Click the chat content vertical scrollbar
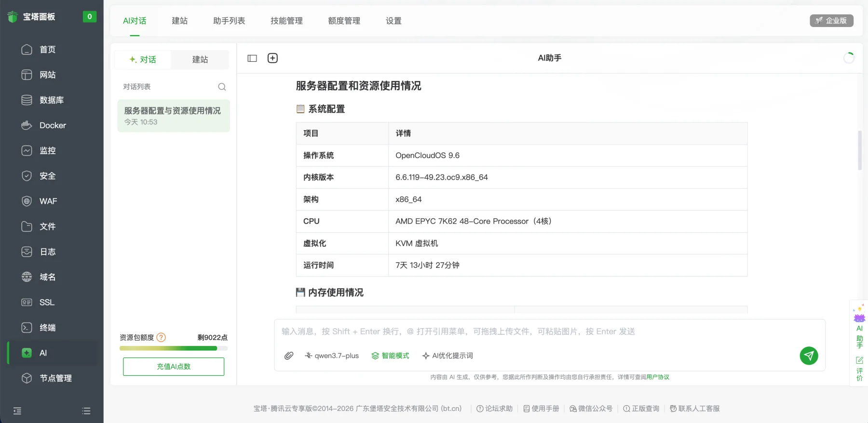 (x=859, y=150)
